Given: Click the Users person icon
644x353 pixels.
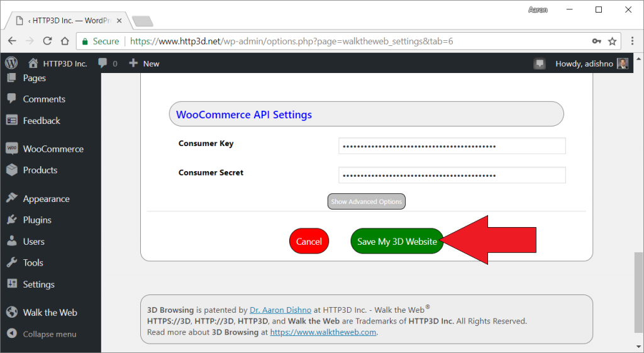Looking at the screenshot, I should click(12, 240).
